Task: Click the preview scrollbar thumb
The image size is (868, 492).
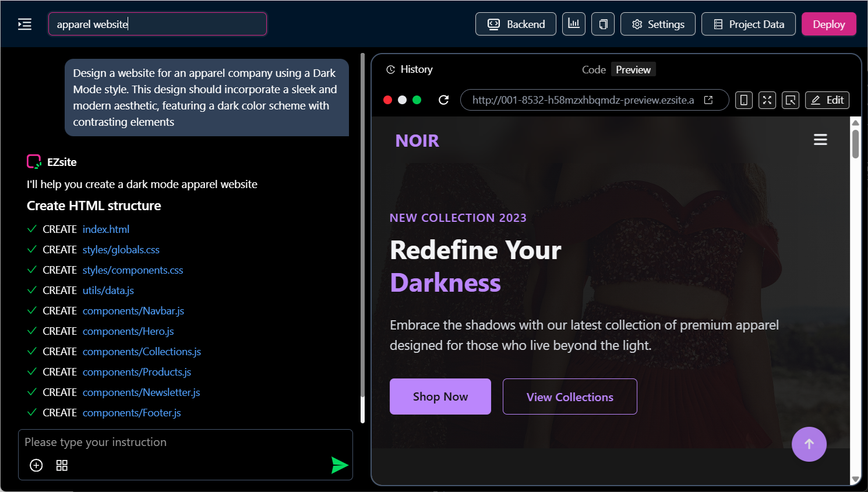Action: coord(855,144)
